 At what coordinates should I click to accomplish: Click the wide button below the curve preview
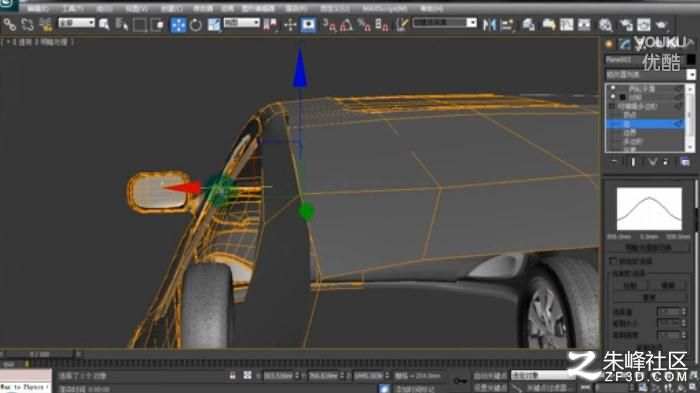(649, 247)
